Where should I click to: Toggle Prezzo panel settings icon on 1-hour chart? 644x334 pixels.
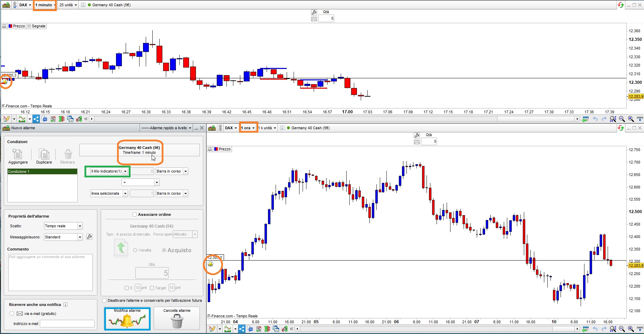pyautogui.click(x=210, y=149)
